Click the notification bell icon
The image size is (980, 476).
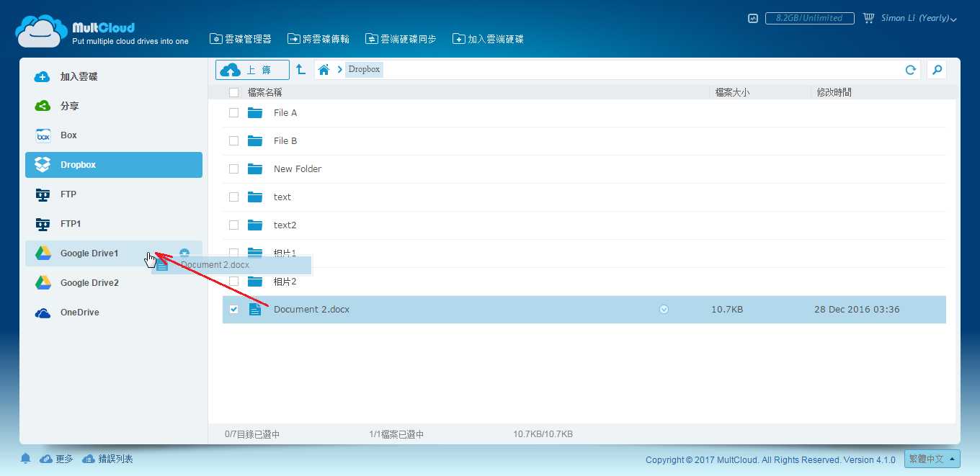[x=26, y=459]
